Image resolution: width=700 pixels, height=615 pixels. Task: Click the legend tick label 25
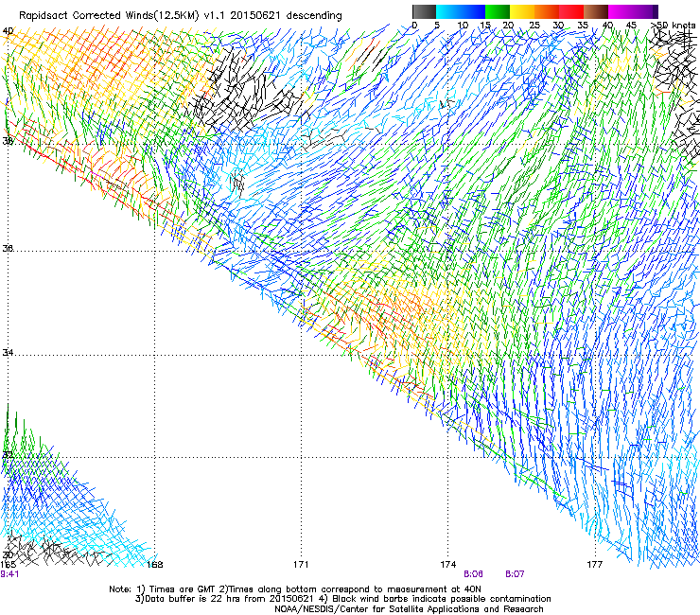pos(534,26)
